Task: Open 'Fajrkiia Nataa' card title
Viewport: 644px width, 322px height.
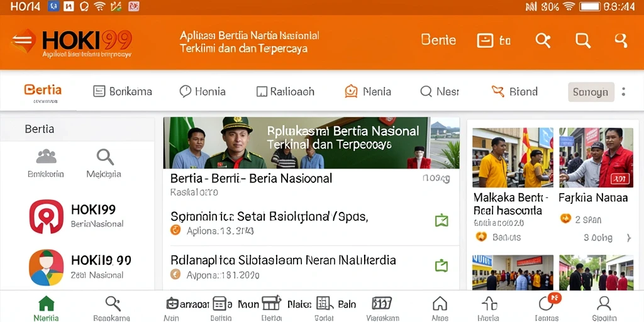Action: [593, 198]
